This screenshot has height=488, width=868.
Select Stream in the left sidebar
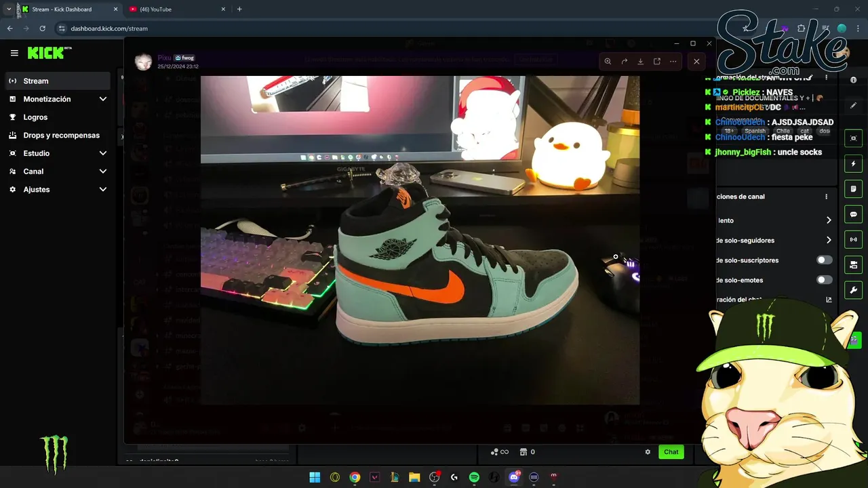pos(58,81)
